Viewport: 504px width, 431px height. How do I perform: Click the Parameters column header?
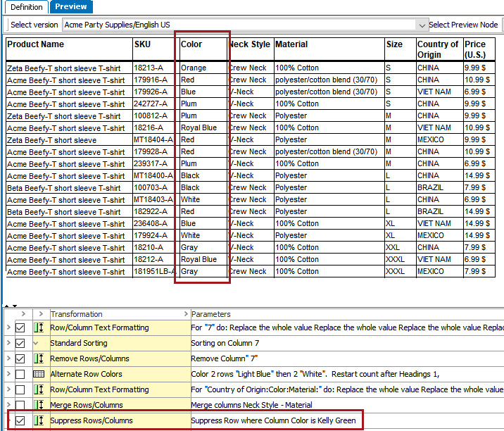click(210, 314)
